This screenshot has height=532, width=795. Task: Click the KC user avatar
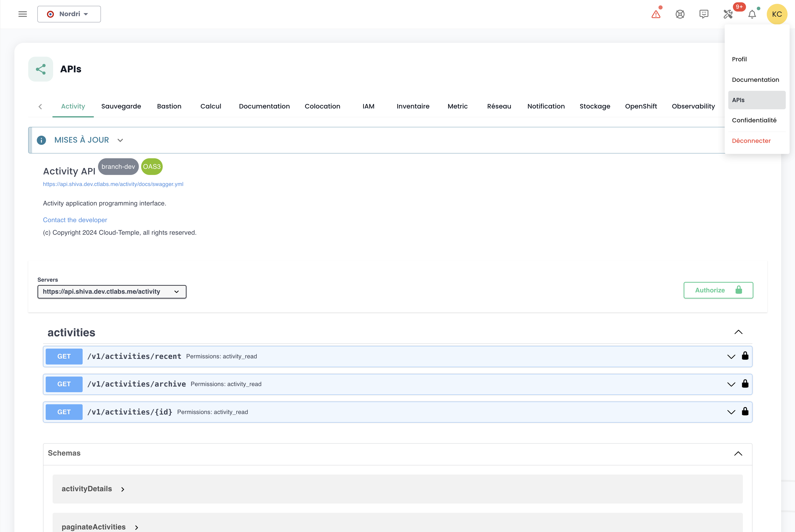(x=777, y=14)
